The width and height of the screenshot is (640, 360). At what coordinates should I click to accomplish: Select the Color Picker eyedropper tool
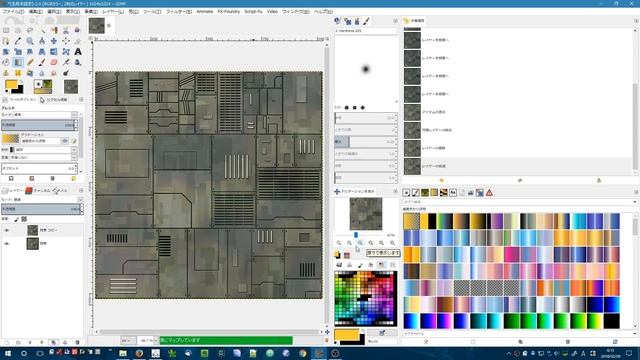pos(18,41)
